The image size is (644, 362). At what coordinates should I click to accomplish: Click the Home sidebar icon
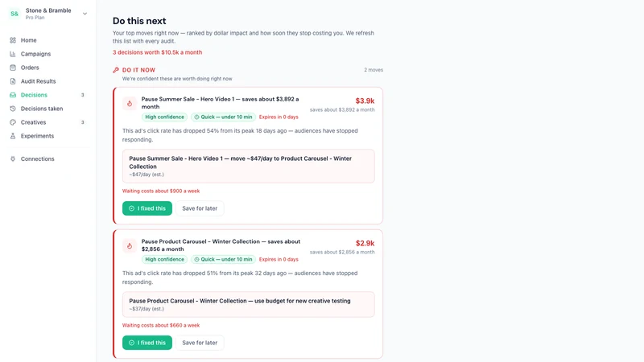coord(13,40)
